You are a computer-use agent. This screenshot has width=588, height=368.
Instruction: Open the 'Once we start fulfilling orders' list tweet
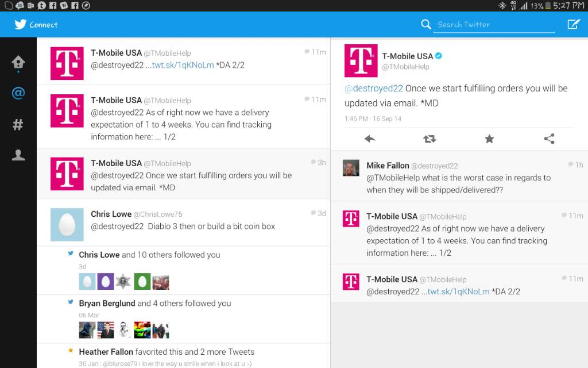(183, 174)
